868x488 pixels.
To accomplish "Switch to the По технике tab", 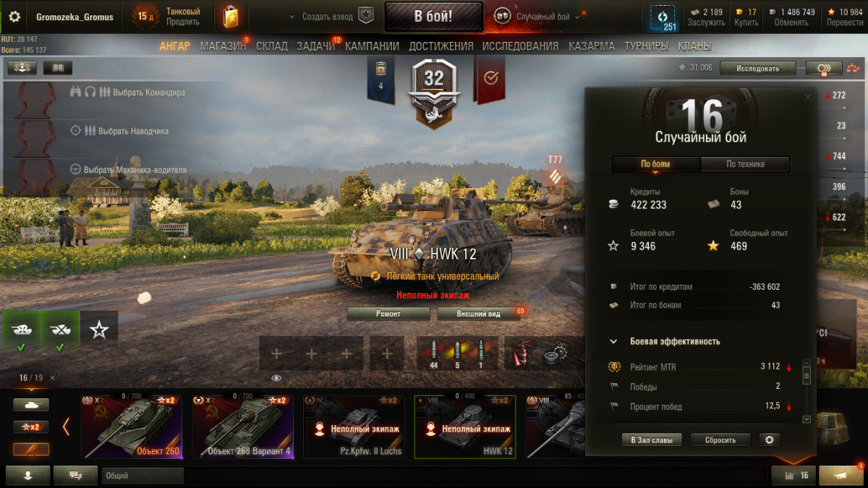I will [x=745, y=164].
